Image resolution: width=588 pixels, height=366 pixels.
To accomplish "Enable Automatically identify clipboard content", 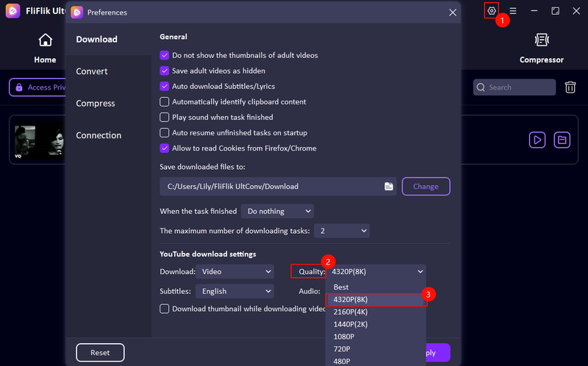I will (x=164, y=101).
